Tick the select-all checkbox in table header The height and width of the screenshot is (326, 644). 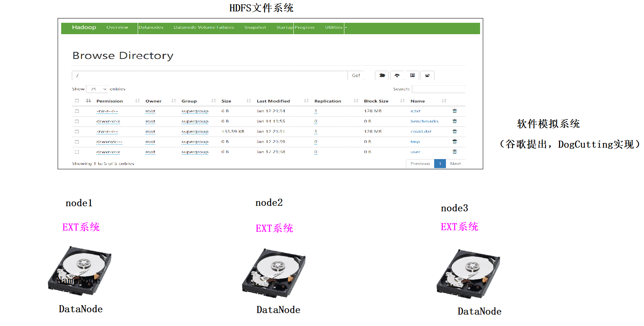pyautogui.click(x=77, y=101)
